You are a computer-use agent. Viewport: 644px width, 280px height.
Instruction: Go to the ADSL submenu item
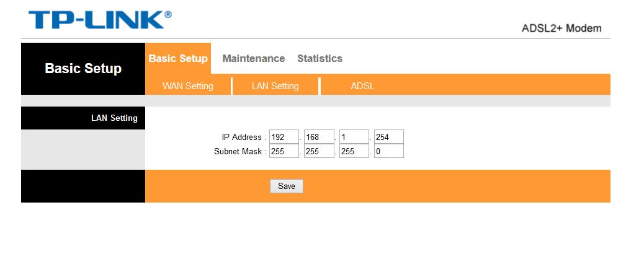[x=362, y=86]
